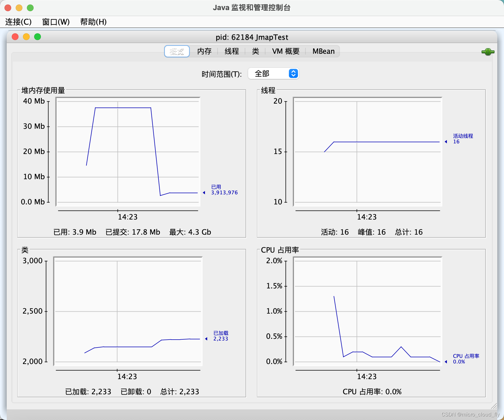This screenshot has width=504, height=420.
Task: Close the pid 62184 JmapTest inner window
Action: [15, 37]
